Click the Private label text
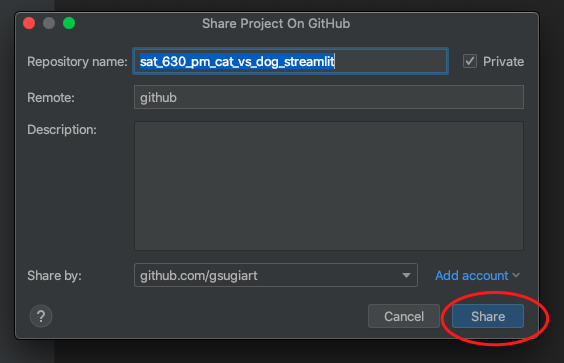Viewport: 564px width, 363px height. [503, 62]
